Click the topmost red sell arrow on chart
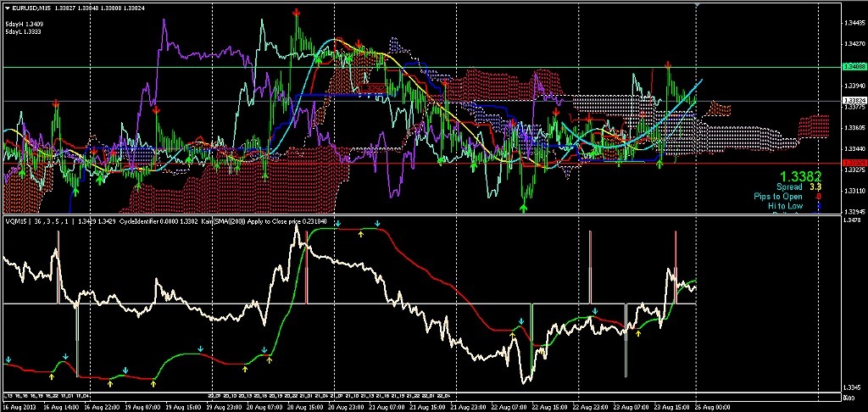Screen dimensions: 868x412 click(297, 13)
